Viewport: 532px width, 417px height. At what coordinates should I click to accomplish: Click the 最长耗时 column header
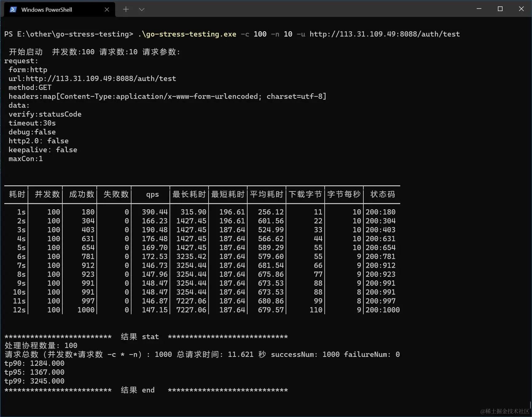click(x=189, y=194)
